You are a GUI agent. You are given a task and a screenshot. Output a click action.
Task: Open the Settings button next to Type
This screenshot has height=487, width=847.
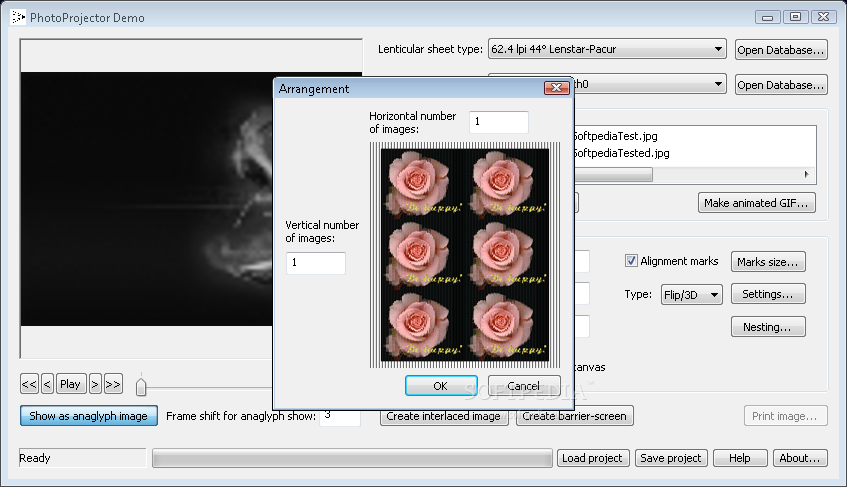pyautogui.click(x=768, y=294)
